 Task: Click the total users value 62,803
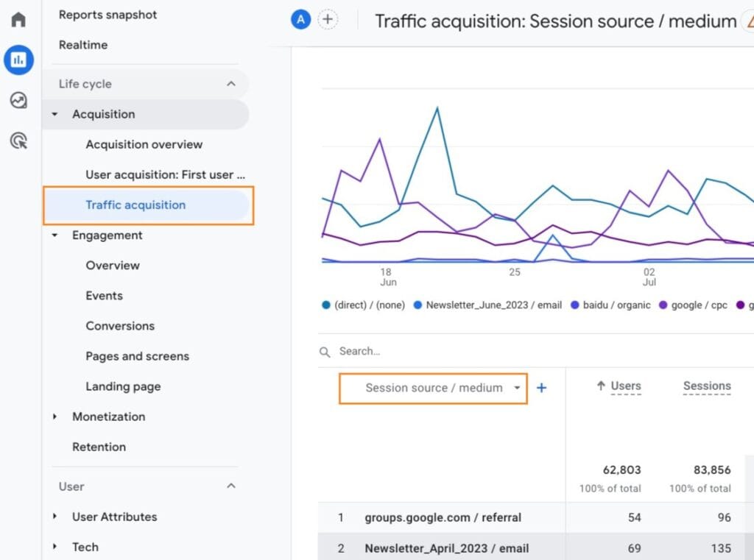coord(621,470)
